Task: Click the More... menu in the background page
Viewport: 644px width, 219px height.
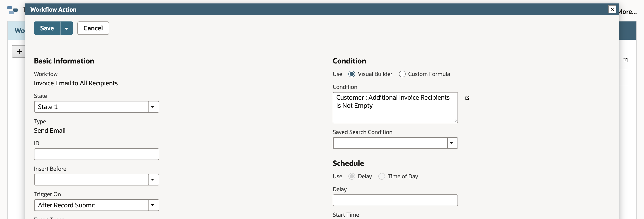Action: 628,12
